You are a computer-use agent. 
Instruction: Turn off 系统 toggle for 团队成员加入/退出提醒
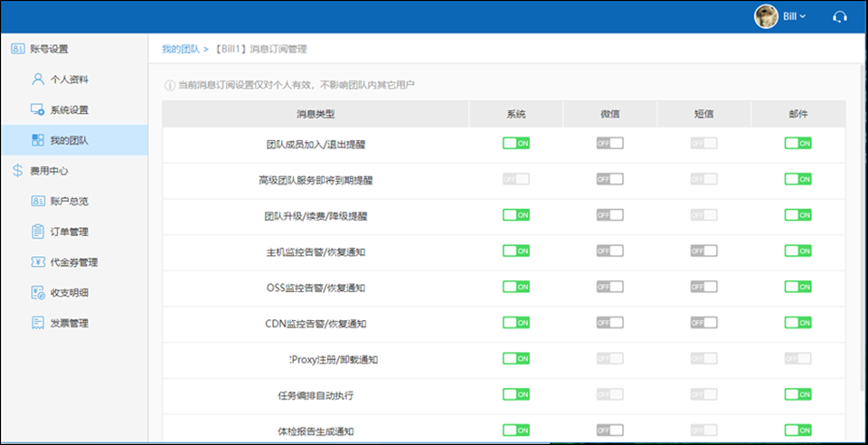tap(515, 143)
